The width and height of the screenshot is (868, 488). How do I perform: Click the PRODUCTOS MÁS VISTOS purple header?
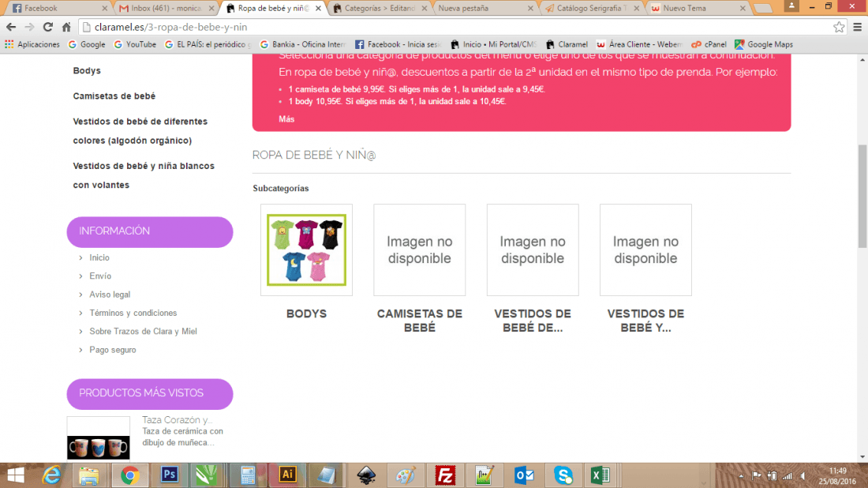point(149,394)
